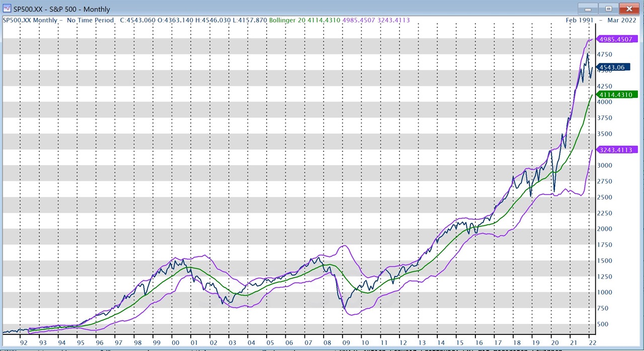Image resolution: width=644 pixels, height=351 pixels.
Task: Click the 3500 price axis label
Action: pos(605,134)
